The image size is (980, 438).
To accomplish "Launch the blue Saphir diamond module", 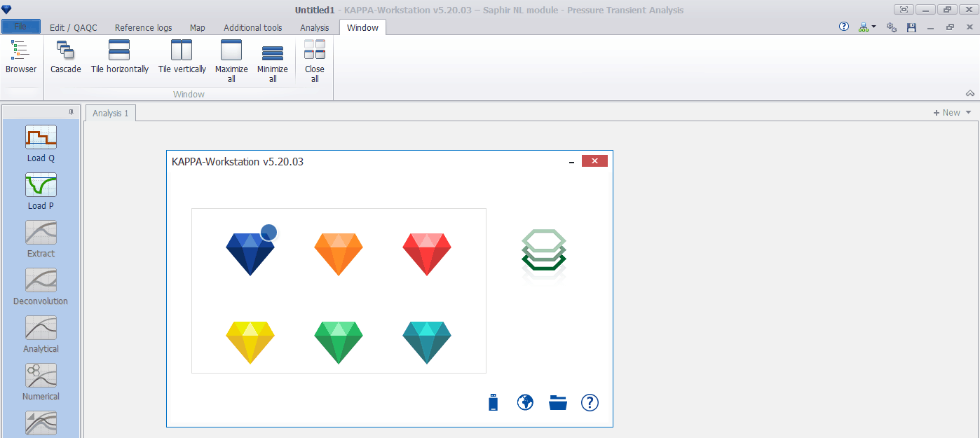I will point(250,253).
